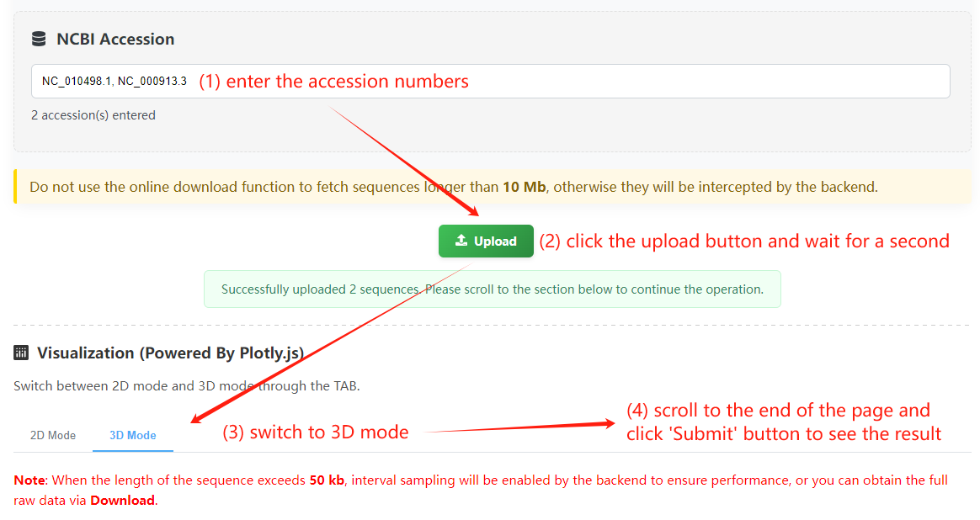
Task: Click the Visualization chart icon
Action: (x=20, y=353)
